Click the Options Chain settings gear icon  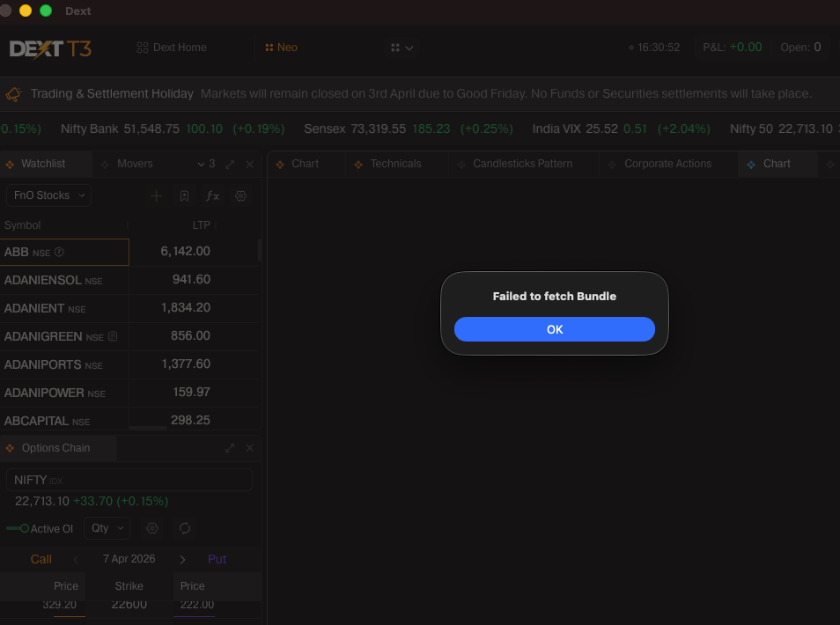pyautogui.click(x=152, y=528)
